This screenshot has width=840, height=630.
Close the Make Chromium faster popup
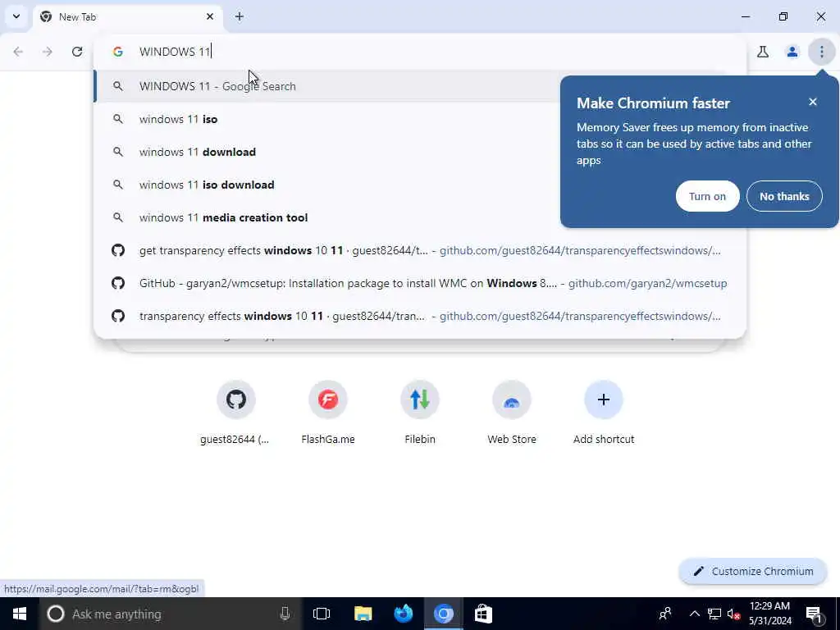click(x=813, y=102)
